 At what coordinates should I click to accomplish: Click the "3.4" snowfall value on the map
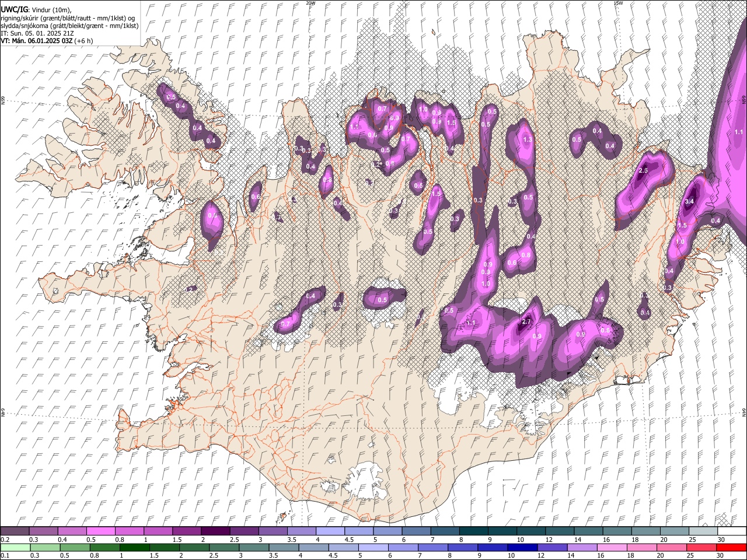point(689,201)
